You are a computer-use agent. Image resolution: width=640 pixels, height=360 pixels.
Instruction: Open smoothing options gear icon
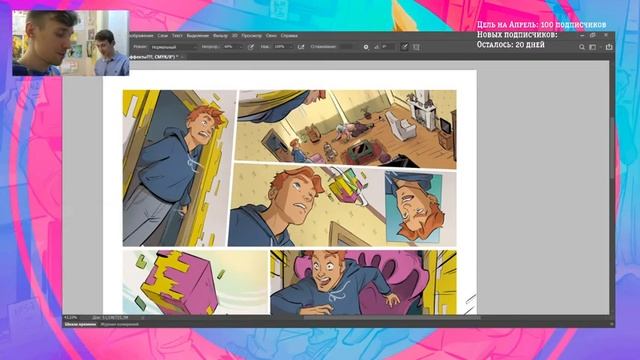pyautogui.click(x=366, y=47)
